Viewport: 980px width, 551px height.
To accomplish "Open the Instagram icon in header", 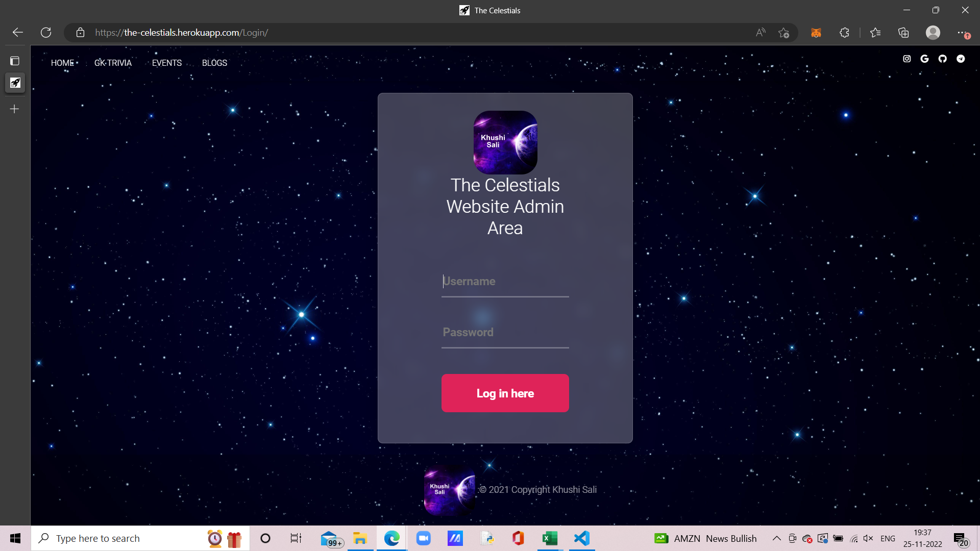I will point(906,59).
